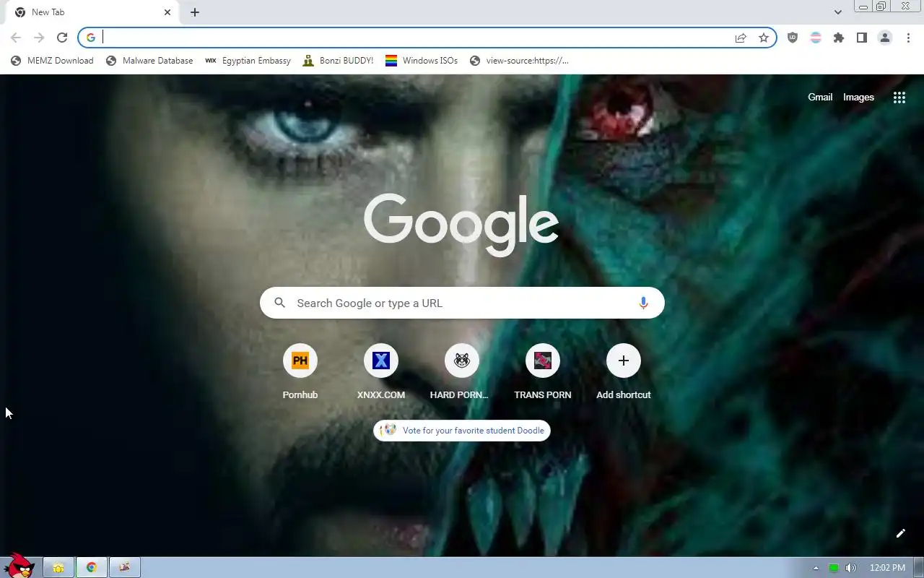Open the Extensions puzzle piece menu
This screenshot has height=578, width=924.
[839, 38]
